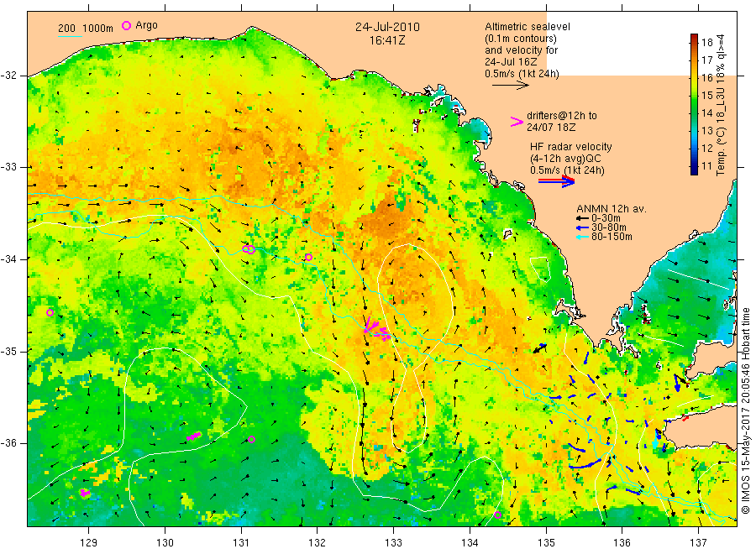Click the black altimetric velocity scale arrow
Image resolution: width=756 pixels, height=554 pixels.
tap(510, 86)
